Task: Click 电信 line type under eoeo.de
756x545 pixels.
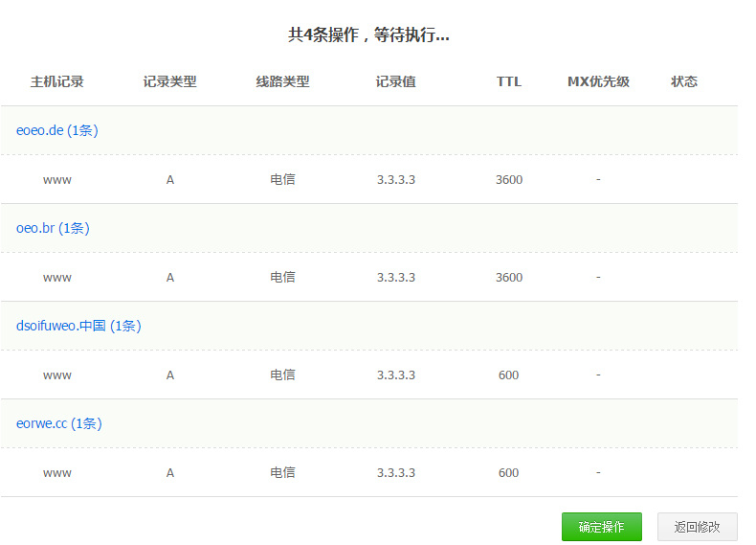Action: pyautogui.click(x=282, y=179)
